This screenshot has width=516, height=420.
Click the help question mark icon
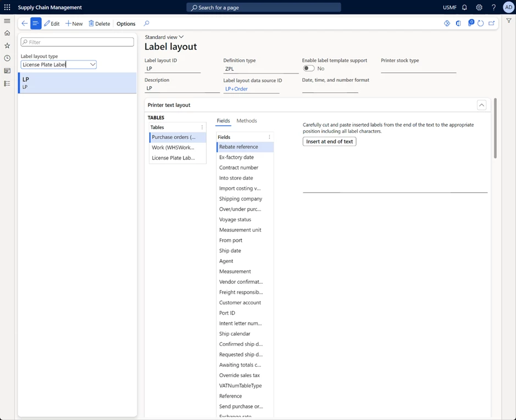(x=493, y=8)
